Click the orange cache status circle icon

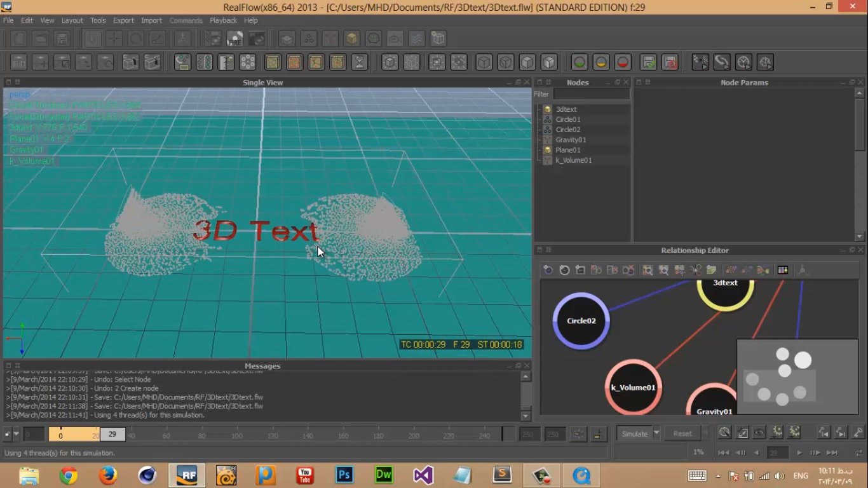pyautogui.click(x=600, y=62)
